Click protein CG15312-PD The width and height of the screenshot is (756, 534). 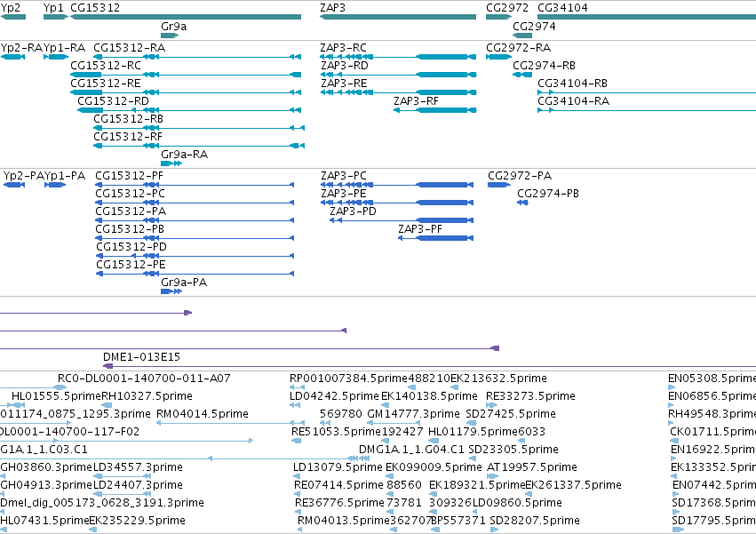click(x=195, y=256)
